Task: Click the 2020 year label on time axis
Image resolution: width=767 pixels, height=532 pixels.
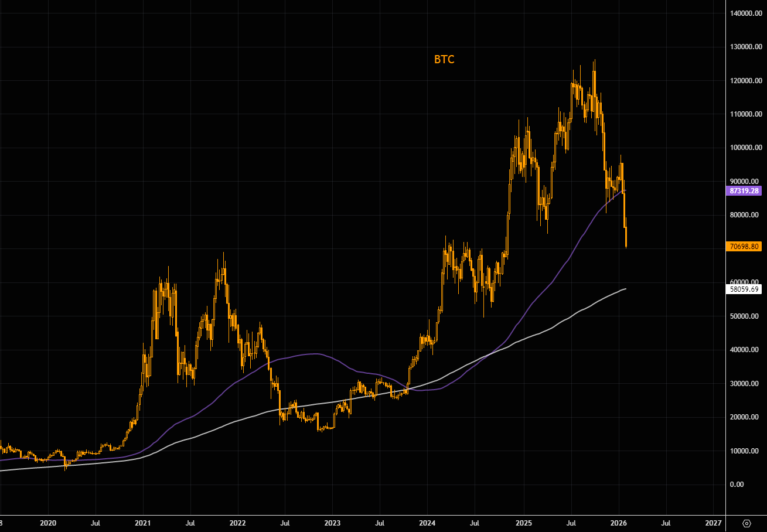Action: tap(48, 522)
